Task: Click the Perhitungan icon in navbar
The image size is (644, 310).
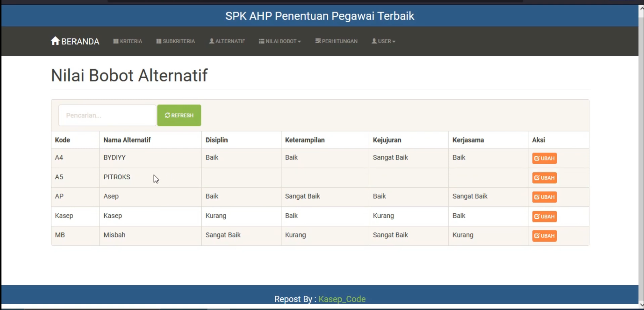Action: pyautogui.click(x=318, y=41)
